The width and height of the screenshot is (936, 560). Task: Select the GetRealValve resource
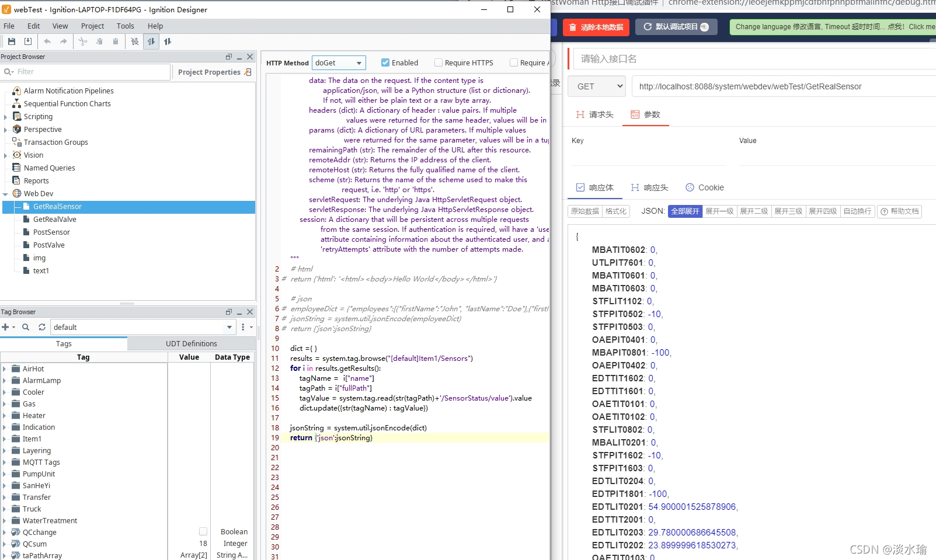[x=55, y=220]
